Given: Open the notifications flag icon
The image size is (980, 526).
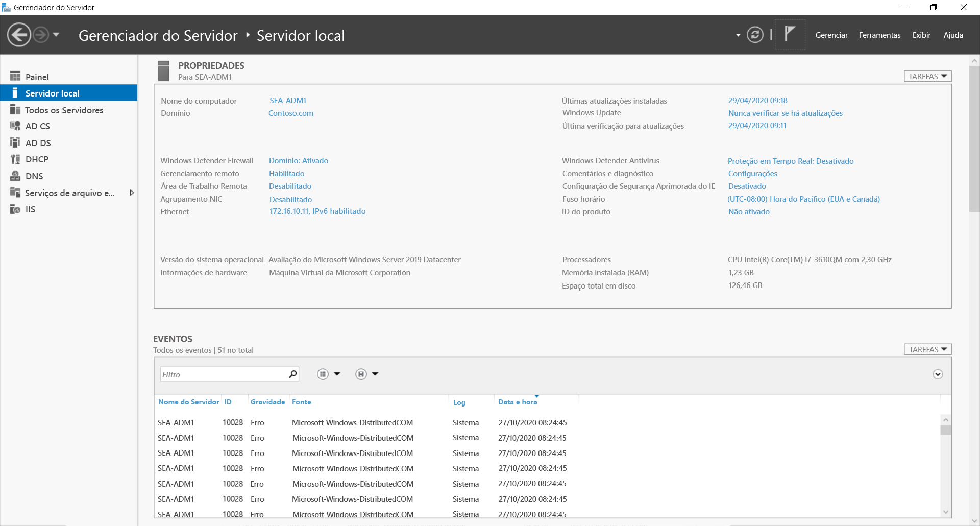Looking at the screenshot, I should click(x=790, y=34).
